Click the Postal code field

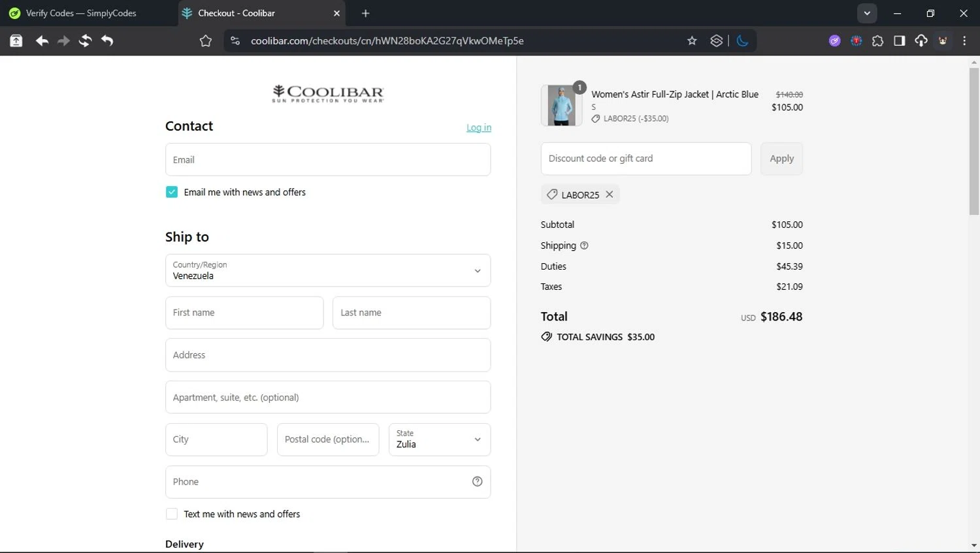tap(328, 439)
